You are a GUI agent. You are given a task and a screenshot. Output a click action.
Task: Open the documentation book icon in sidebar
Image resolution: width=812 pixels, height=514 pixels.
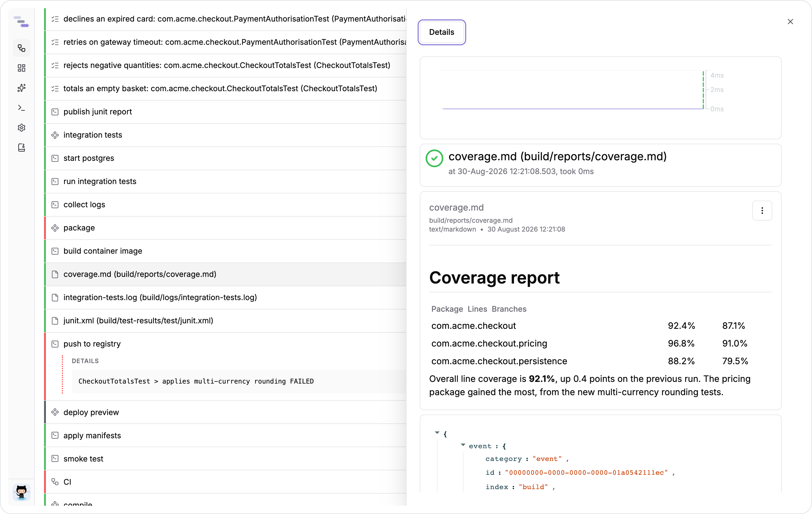pyautogui.click(x=22, y=148)
